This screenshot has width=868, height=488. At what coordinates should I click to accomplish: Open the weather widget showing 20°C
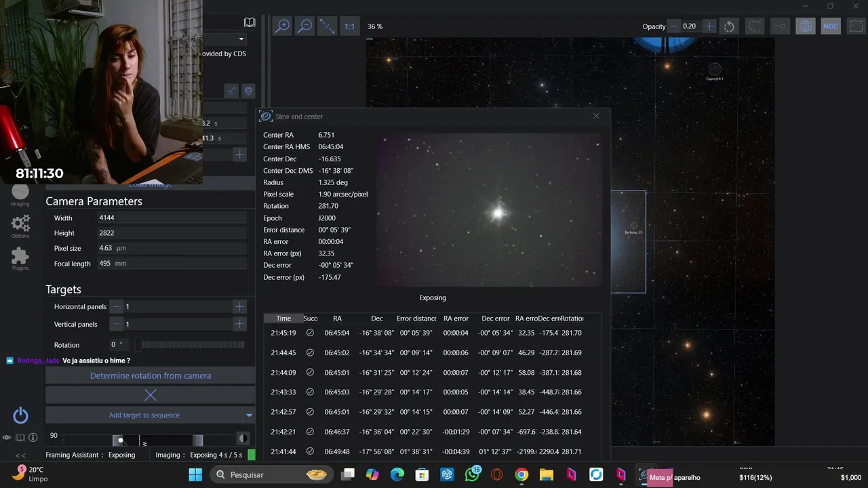(x=30, y=474)
